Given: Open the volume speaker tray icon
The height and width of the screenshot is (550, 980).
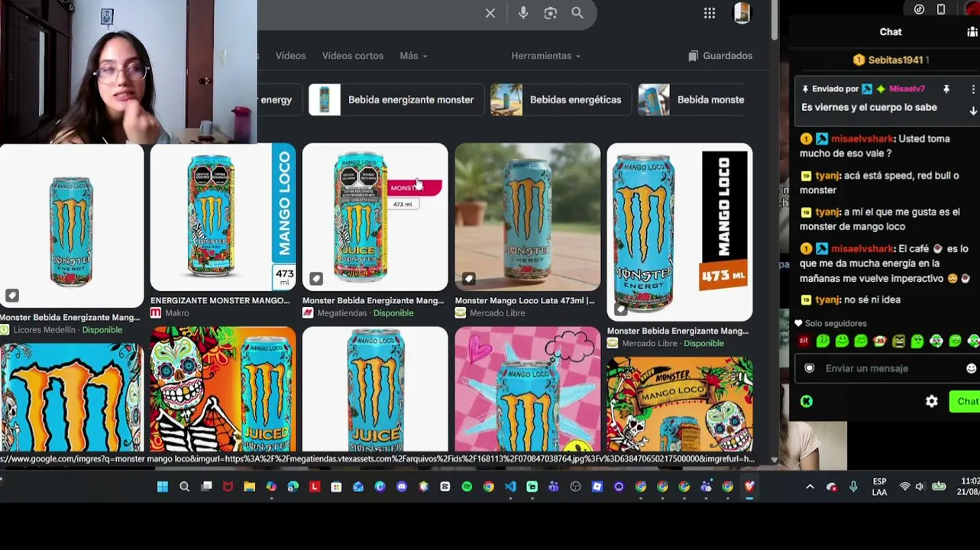Looking at the screenshot, I should [x=920, y=487].
